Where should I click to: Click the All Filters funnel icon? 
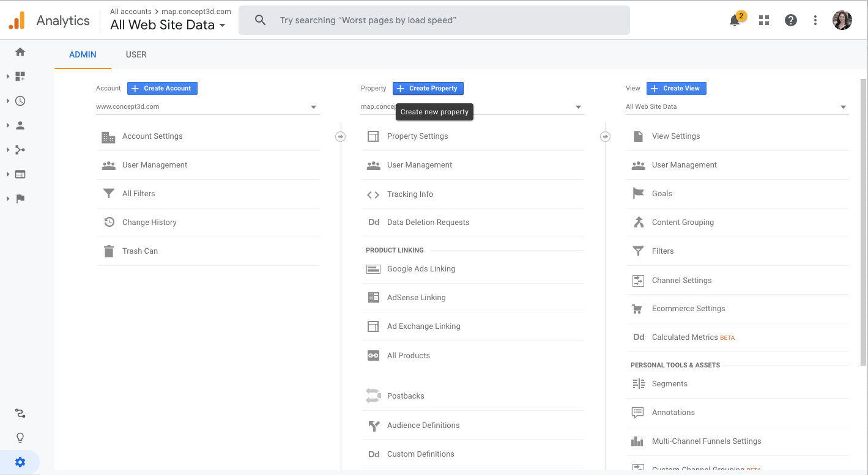108,194
